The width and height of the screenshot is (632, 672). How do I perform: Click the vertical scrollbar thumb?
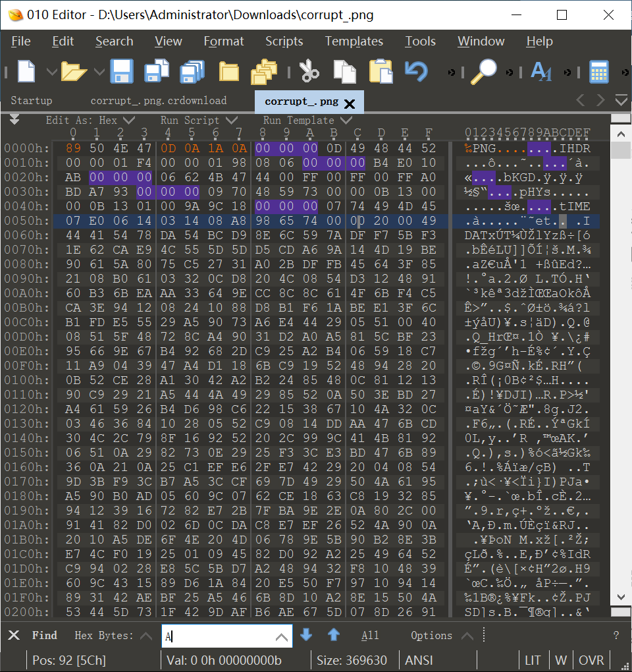click(x=621, y=150)
